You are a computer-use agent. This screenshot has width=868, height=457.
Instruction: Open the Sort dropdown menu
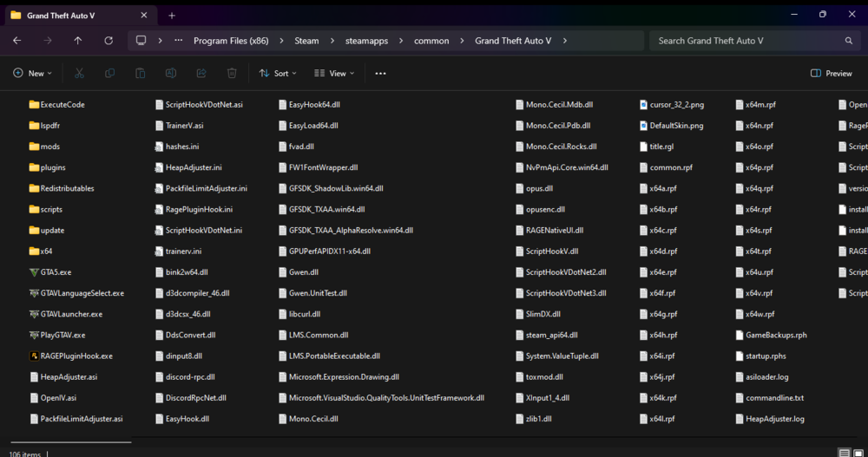(x=278, y=74)
